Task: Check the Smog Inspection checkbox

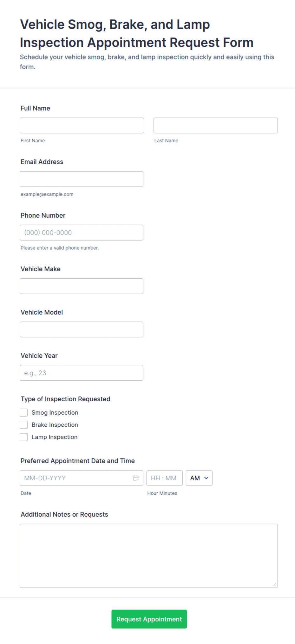Action: click(24, 412)
